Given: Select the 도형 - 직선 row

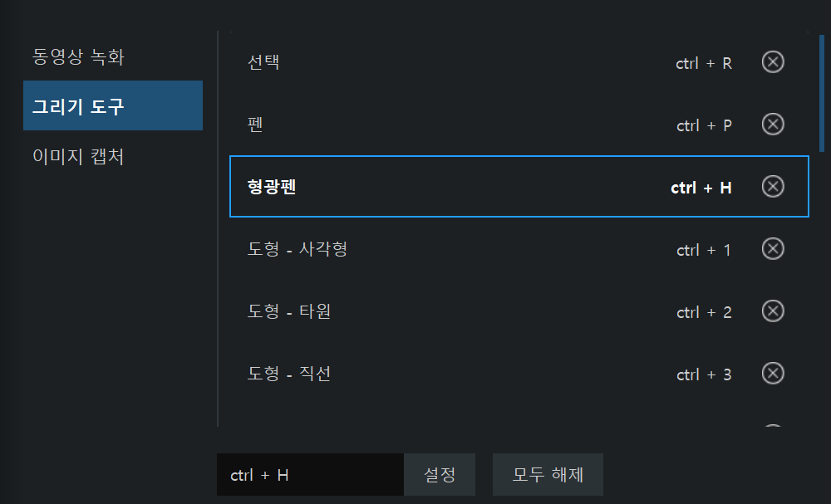Looking at the screenshot, I should pyautogui.click(x=519, y=374).
